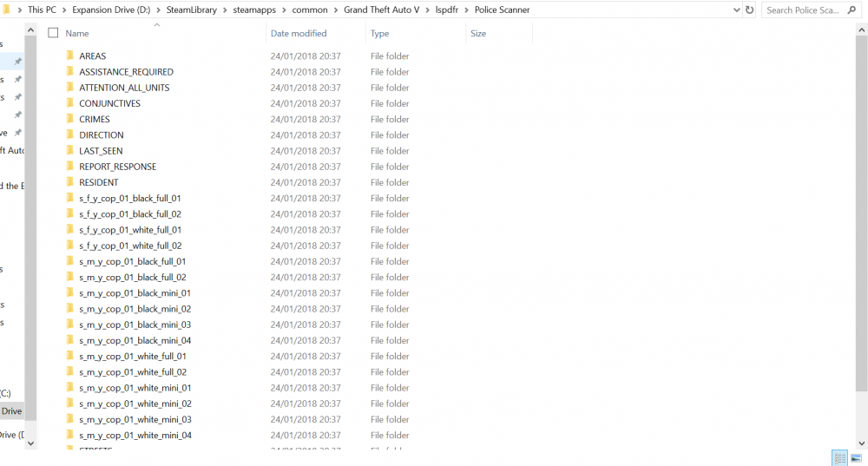
Task: Expand chevron after lspdfr in path
Action: [x=466, y=10]
